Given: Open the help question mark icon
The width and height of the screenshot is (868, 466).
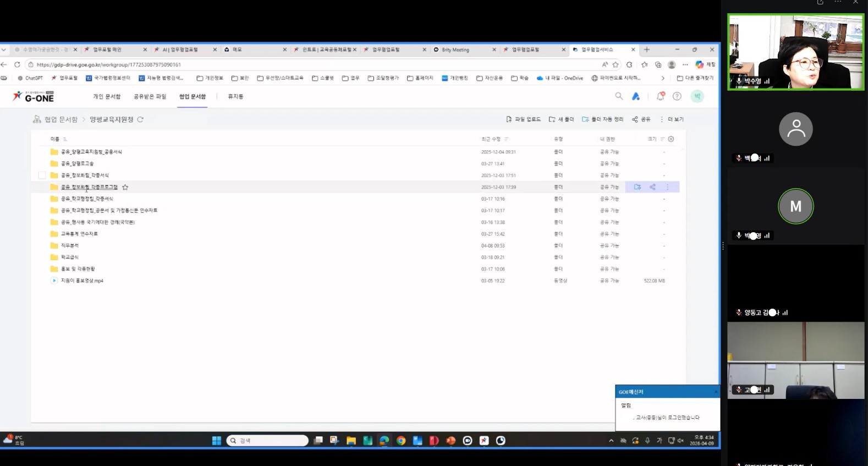Looking at the screenshot, I should 677,96.
